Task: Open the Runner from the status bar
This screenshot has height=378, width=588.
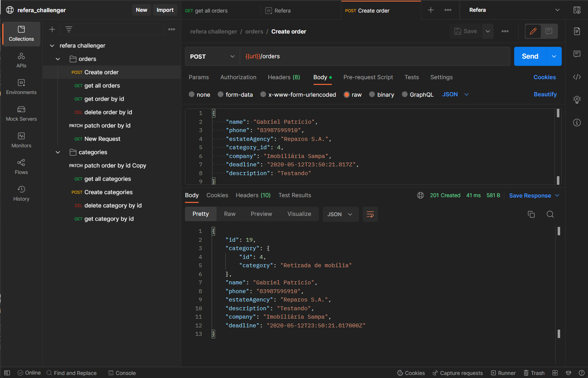Action: tap(503, 373)
